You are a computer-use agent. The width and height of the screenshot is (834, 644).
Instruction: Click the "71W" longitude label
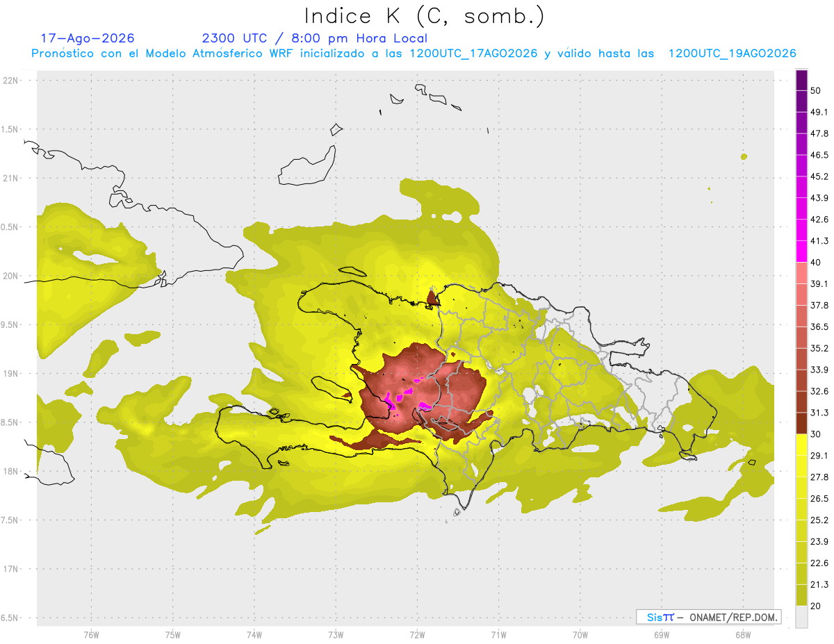pos(499,635)
